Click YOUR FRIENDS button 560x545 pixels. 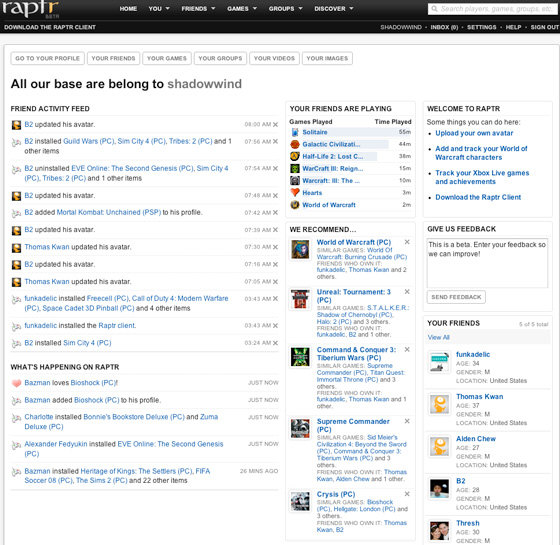(x=114, y=58)
